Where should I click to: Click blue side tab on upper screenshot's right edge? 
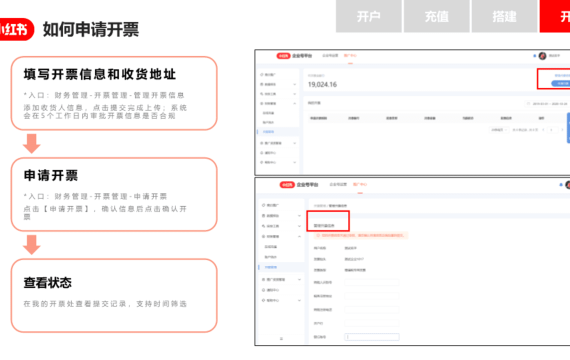click(569, 128)
